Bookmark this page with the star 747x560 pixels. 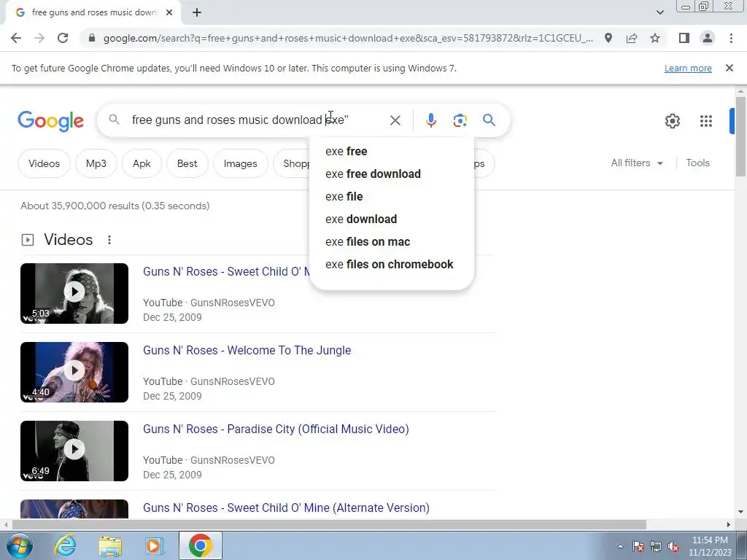click(x=655, y=38)
